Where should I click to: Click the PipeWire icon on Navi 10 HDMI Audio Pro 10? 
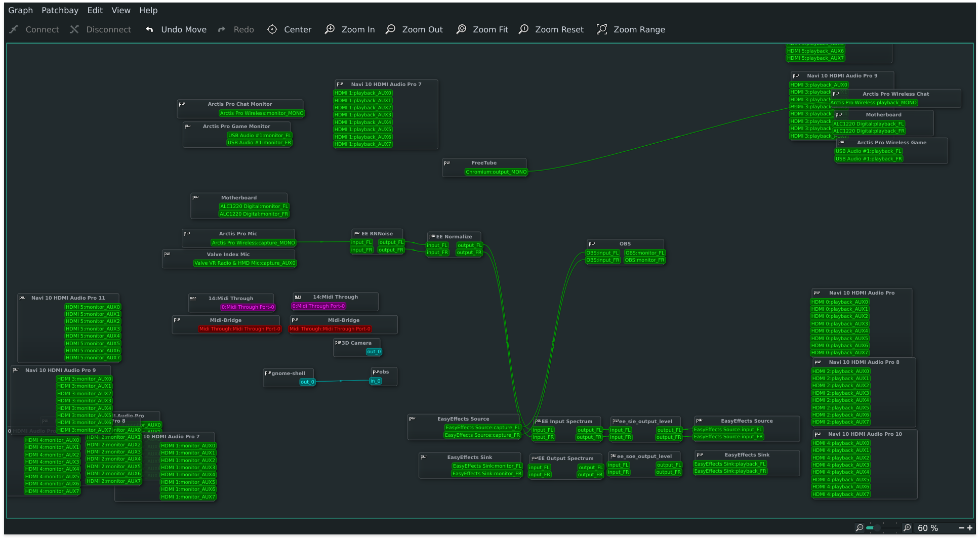tap(817, 434)
